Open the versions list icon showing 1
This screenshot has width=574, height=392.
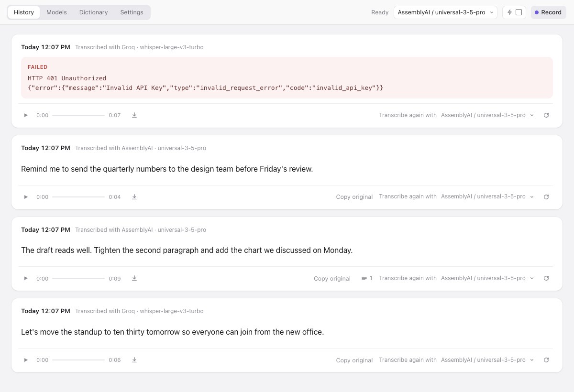pos(367,278)
